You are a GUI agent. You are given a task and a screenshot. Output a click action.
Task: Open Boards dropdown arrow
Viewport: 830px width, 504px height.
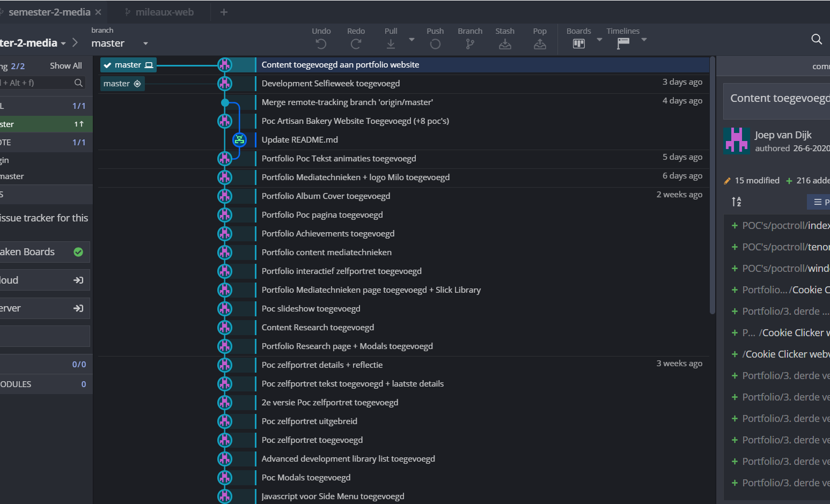pyautogui.click(x=599, y=40)
